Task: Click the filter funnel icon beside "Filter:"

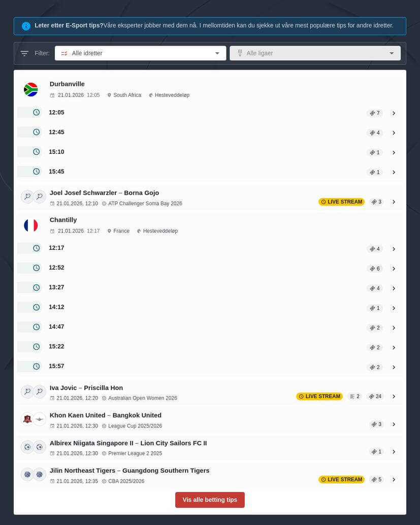Action: [24, 53]
